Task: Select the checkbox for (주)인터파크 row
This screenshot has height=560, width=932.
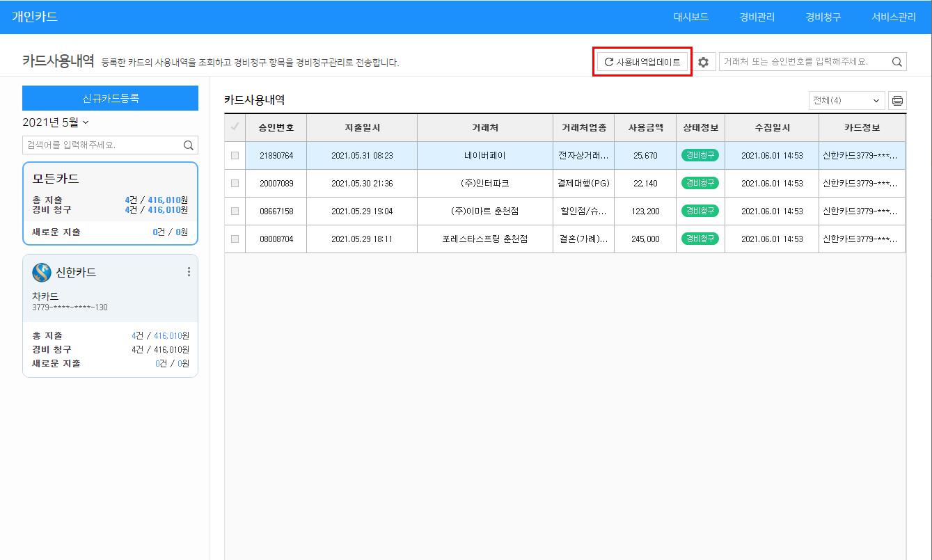Action: [x=235, y=184]
